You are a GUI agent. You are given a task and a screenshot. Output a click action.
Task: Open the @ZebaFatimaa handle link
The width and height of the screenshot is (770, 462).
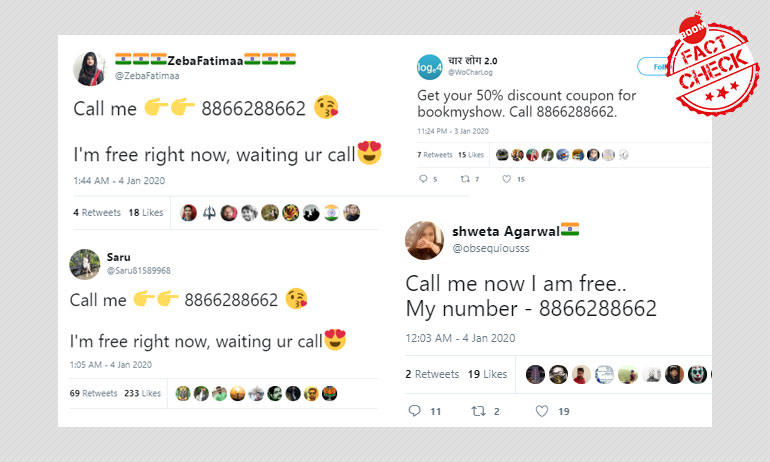pos(147,76)
